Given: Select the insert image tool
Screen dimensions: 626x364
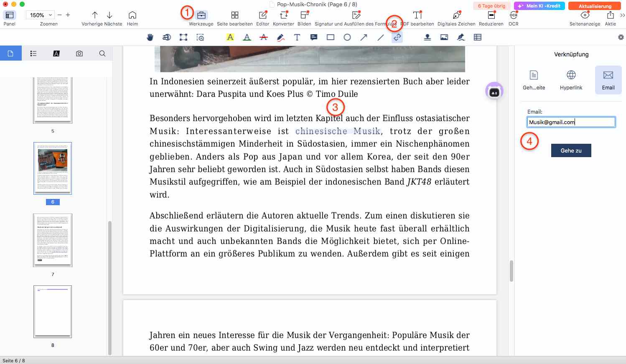Looking at the screenshot, I should [444, 37].
